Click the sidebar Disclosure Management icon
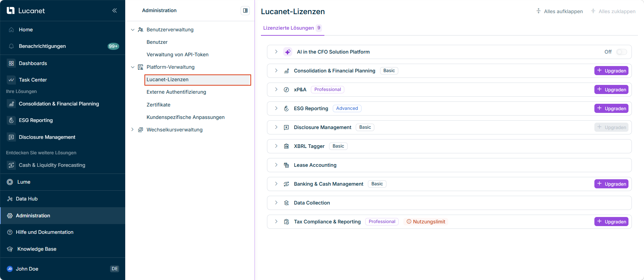 pos(11,137)
